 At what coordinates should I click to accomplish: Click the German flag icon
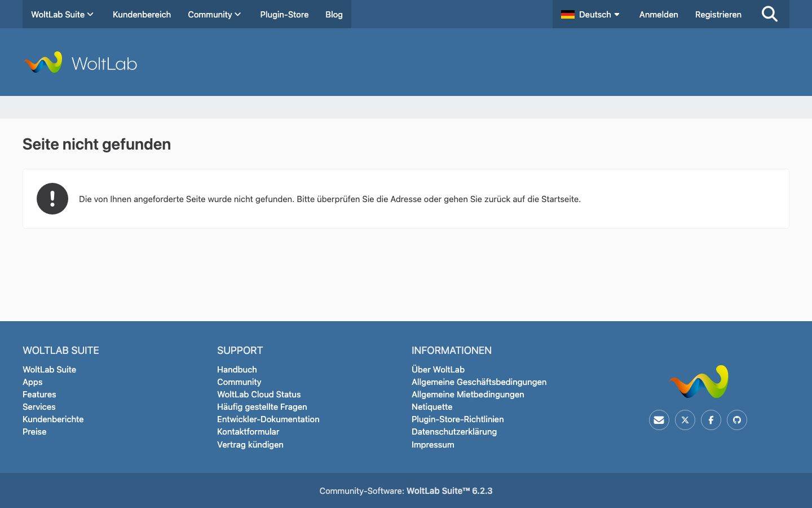[568, 15]
